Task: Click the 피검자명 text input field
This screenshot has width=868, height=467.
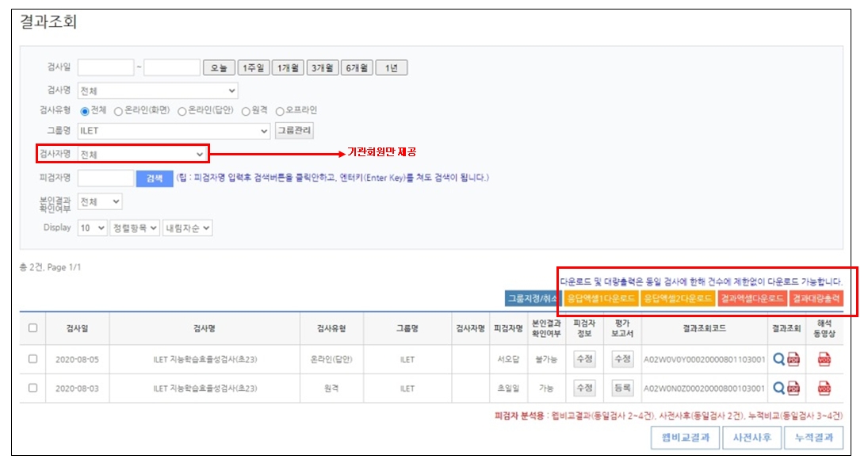Action: [105, 178]
